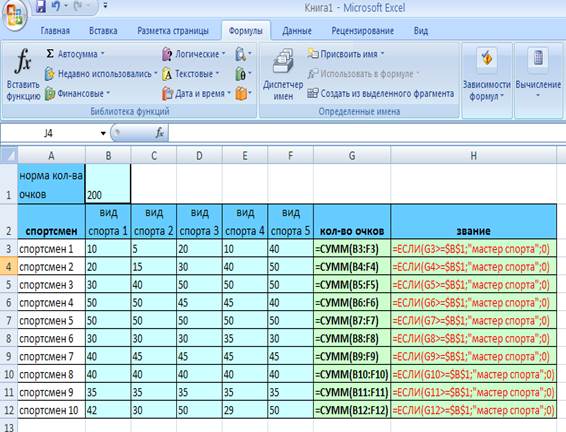The image size is (566, 432).
Task: Select the 'кол-во очков' header cell
Action: coord(352,221)
